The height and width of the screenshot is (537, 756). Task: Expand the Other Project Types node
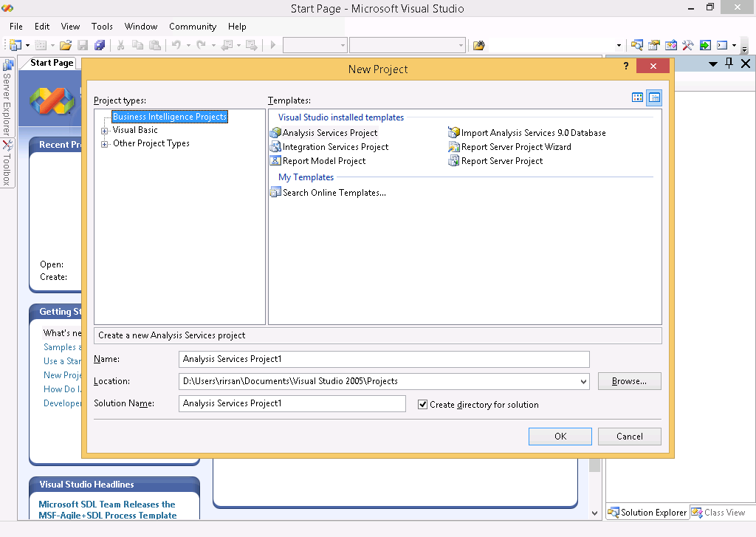point(106,143)
